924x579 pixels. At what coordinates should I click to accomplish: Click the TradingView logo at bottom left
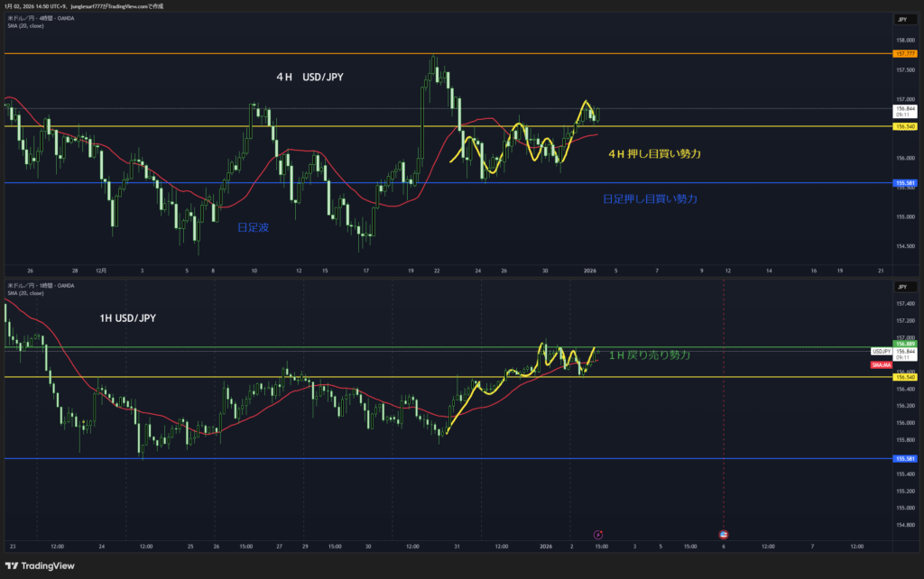pyautogui.click(x=43, y=565)
